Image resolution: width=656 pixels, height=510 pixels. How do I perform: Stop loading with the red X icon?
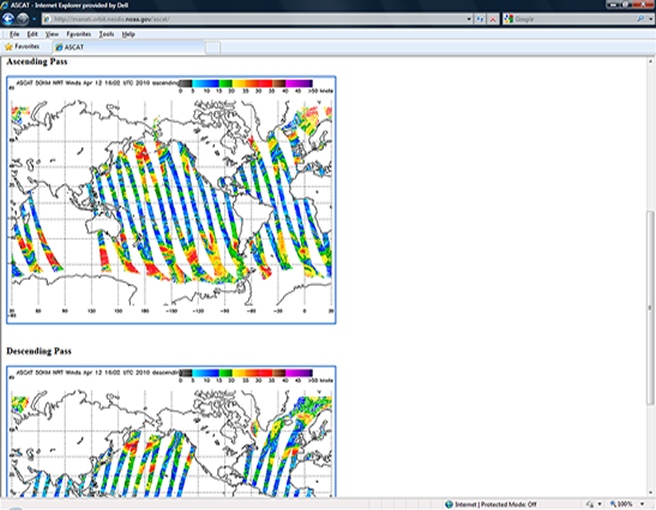tap(494, 19)
